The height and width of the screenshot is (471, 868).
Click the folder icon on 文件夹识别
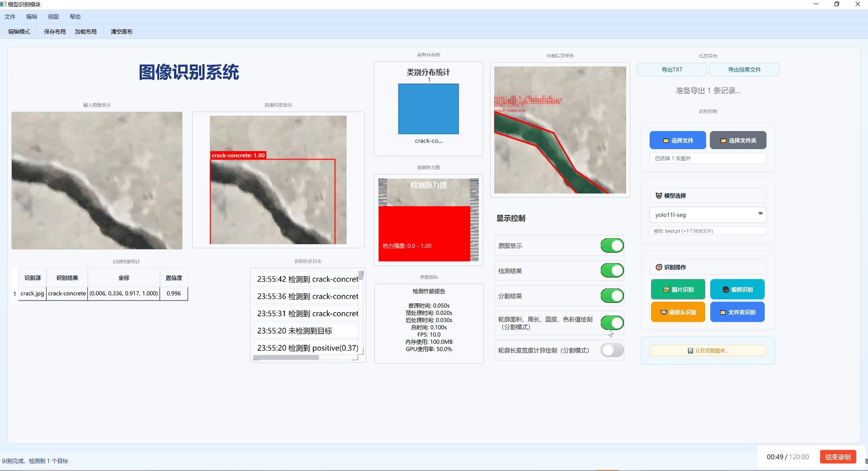723,312
